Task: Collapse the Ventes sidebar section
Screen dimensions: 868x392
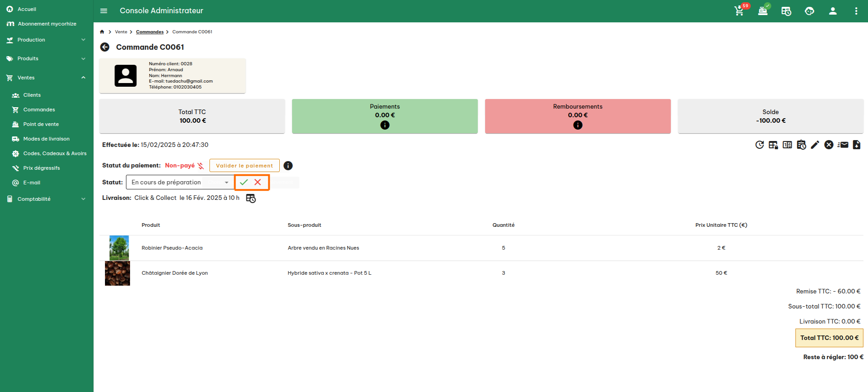Action: point(47,78)
